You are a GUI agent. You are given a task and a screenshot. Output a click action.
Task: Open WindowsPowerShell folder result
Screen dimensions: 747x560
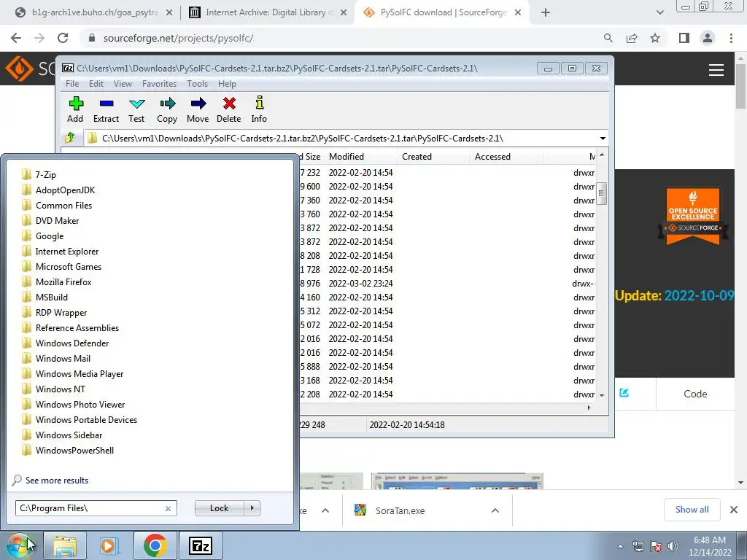(68, 451)
